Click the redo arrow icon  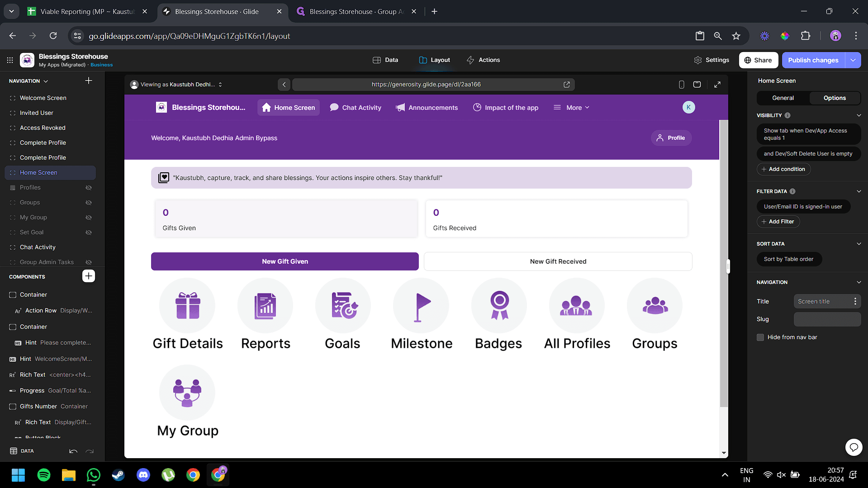(90, 451)
